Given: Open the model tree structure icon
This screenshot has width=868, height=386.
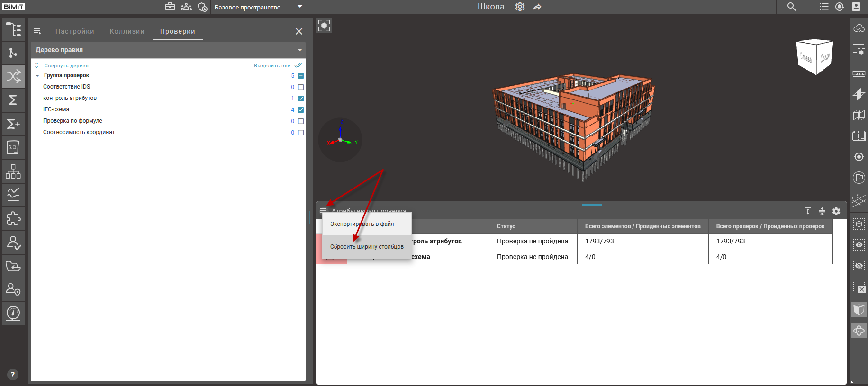Looking at the screenshot, I should click(13, 29).
